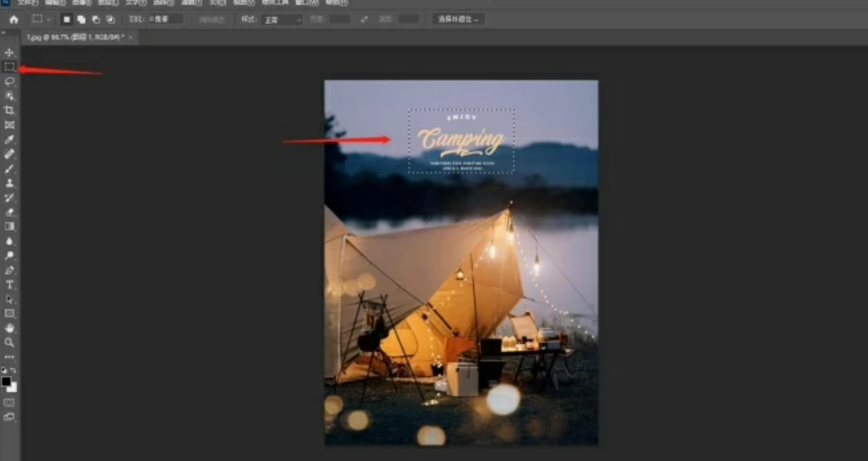The height and width of the screenshot is (461, 868).
Task: Click the Camping text on the canvas
Action: tap(461, 142)
